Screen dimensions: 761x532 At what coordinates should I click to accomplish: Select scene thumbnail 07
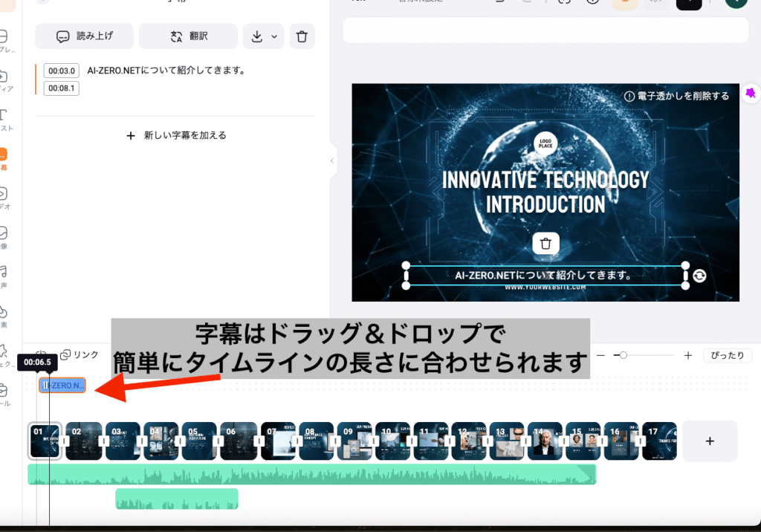pyautogui.click(x=278, y=441)
